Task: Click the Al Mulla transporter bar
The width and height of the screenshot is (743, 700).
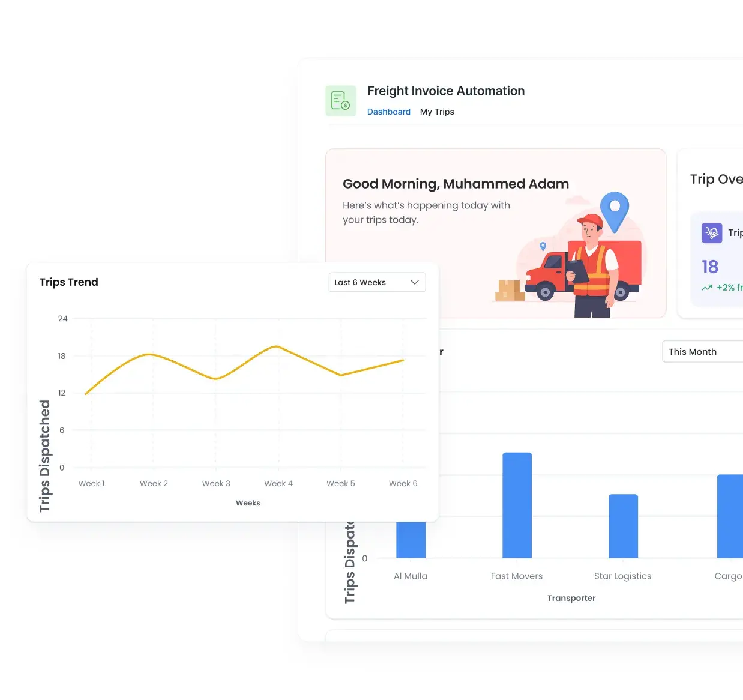Action: [x=411, y=540]
